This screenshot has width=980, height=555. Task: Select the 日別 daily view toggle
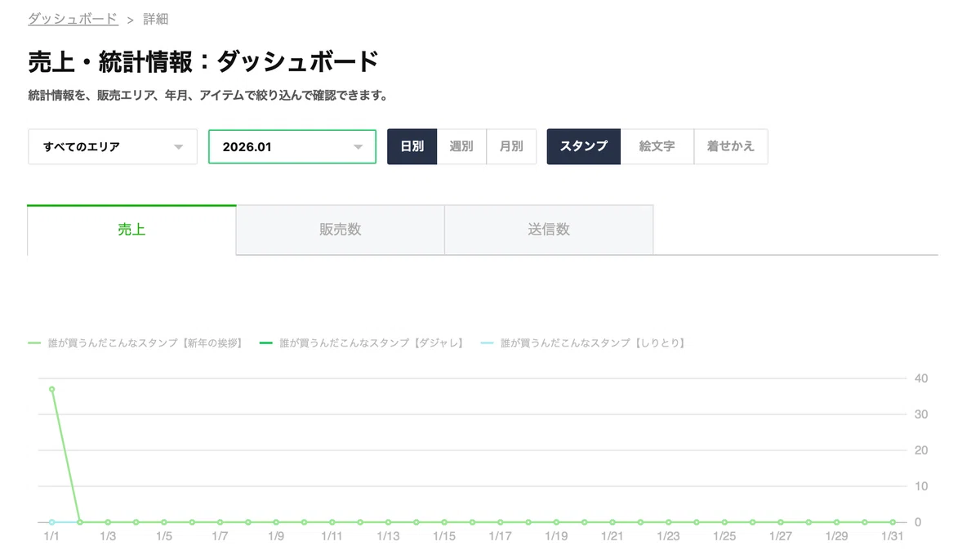[412, 146]
